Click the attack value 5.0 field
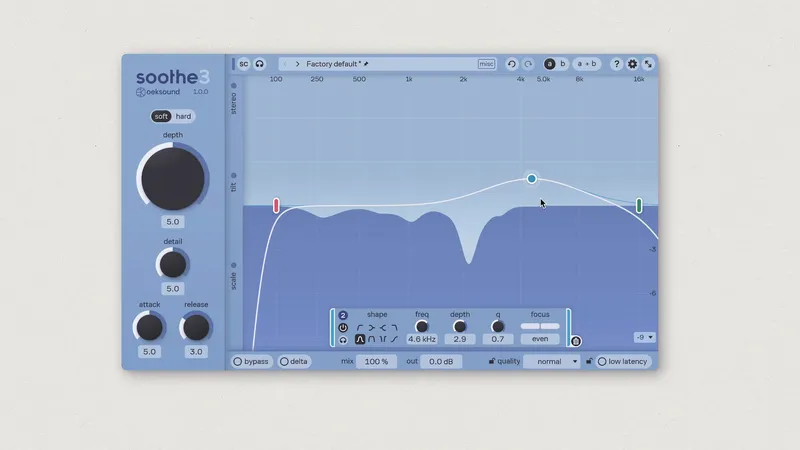 [149, 352]
